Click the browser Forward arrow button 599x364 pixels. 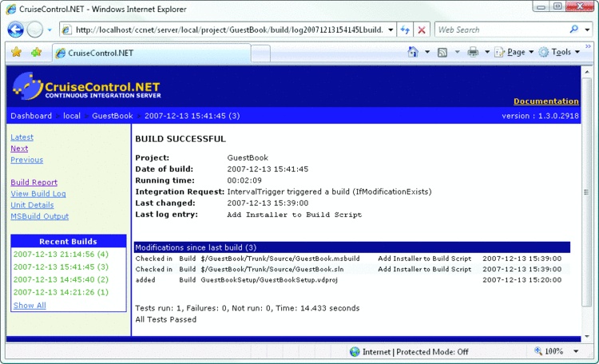point(35,30)
